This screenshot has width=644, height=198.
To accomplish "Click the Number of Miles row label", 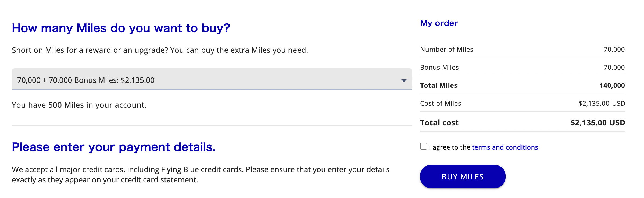I will [446, 49].
